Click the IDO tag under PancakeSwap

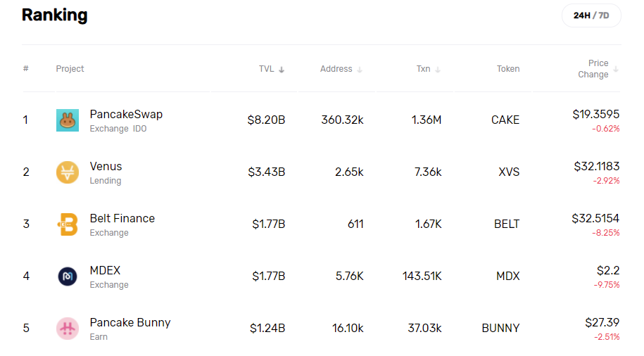139,129
